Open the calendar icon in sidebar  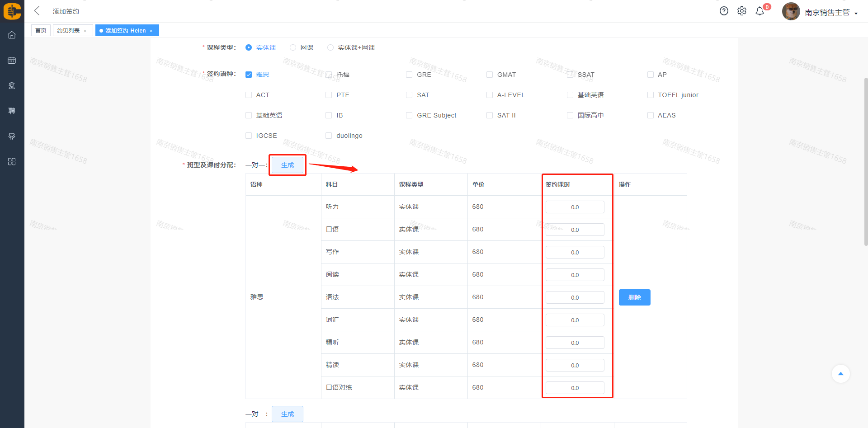click(12, 61)
